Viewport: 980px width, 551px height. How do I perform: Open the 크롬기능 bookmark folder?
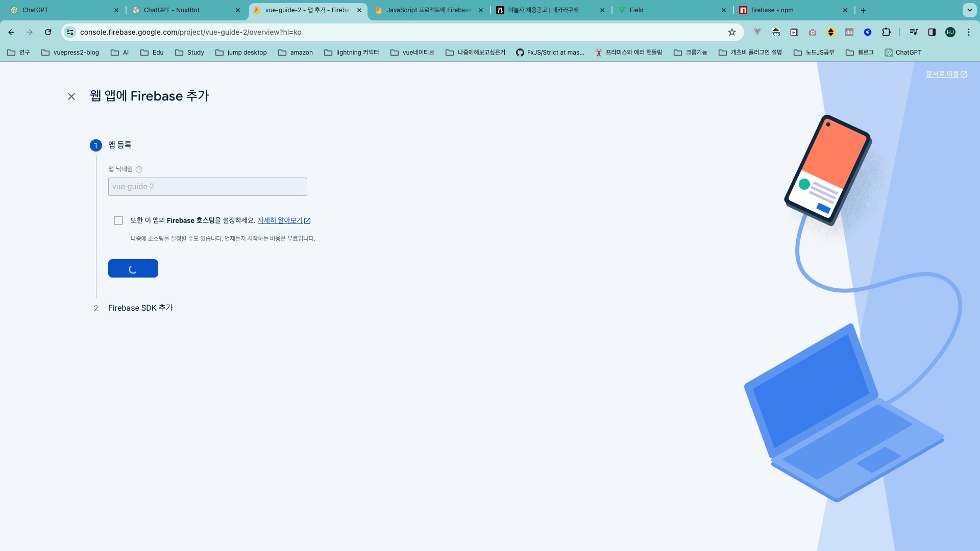coord(691,53)
